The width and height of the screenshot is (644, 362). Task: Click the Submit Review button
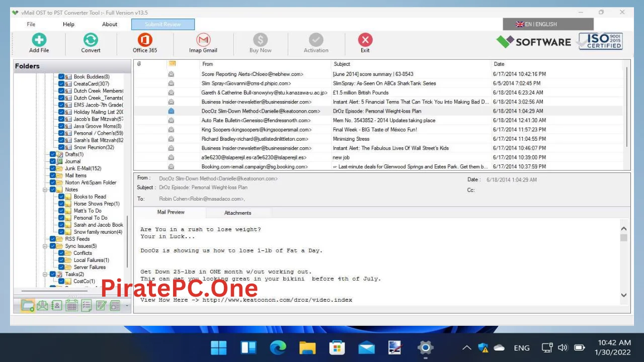point(163,24)
